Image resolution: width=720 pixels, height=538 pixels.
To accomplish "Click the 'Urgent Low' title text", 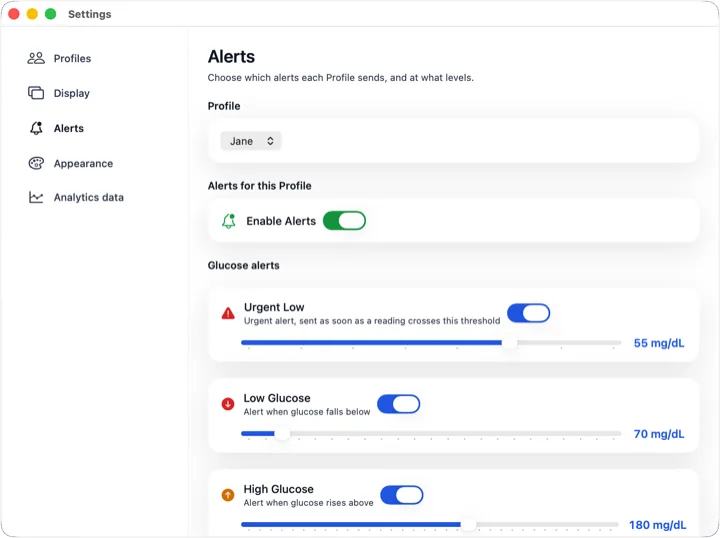I will pyautogui.click(x=274, y=307).
